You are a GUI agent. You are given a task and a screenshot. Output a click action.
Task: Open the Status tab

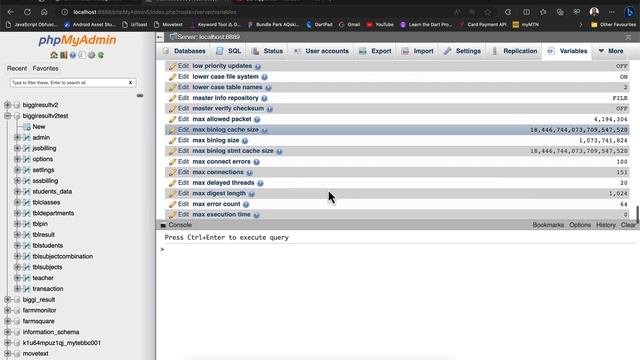pos(267,51)
